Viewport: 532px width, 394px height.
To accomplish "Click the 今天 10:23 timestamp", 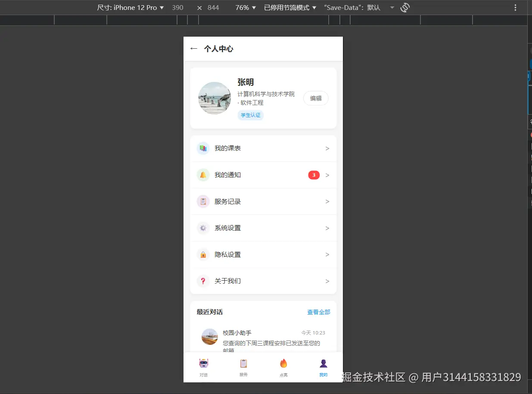I will pyautogui.click(x=313, y=333).
